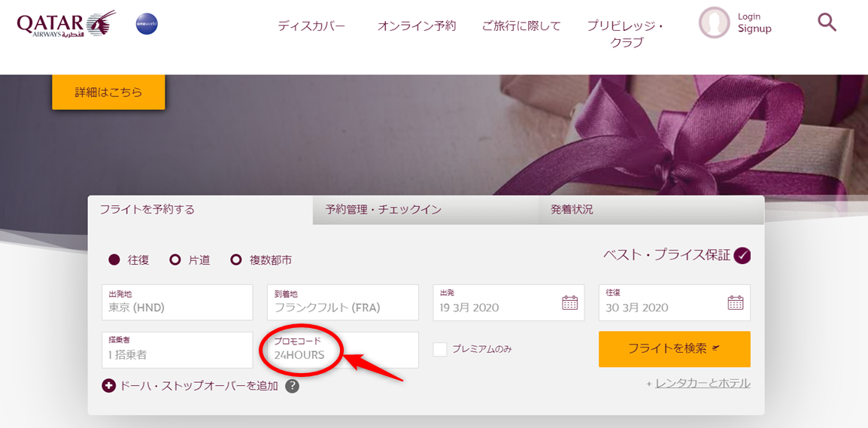Open the search magnifier icon

pyautogui.click(x=827, y=23)
